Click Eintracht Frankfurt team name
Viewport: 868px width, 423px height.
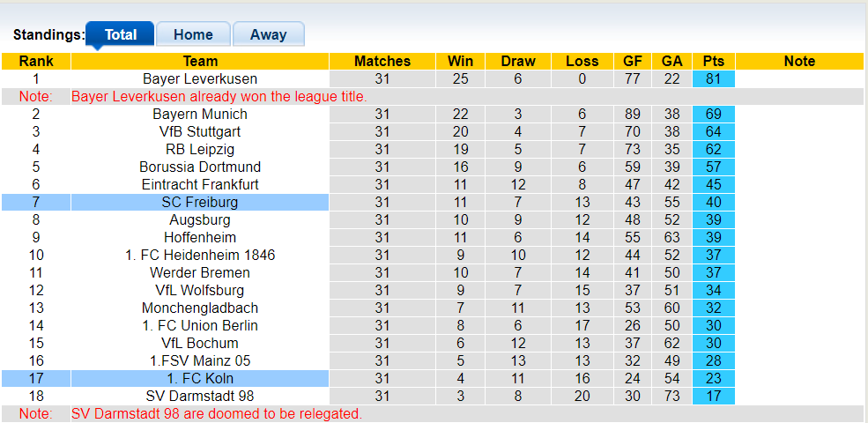[200, 184]
